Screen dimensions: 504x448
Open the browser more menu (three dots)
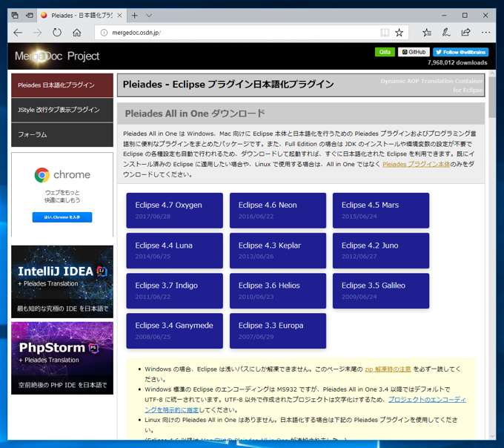[x=485, y=33]
